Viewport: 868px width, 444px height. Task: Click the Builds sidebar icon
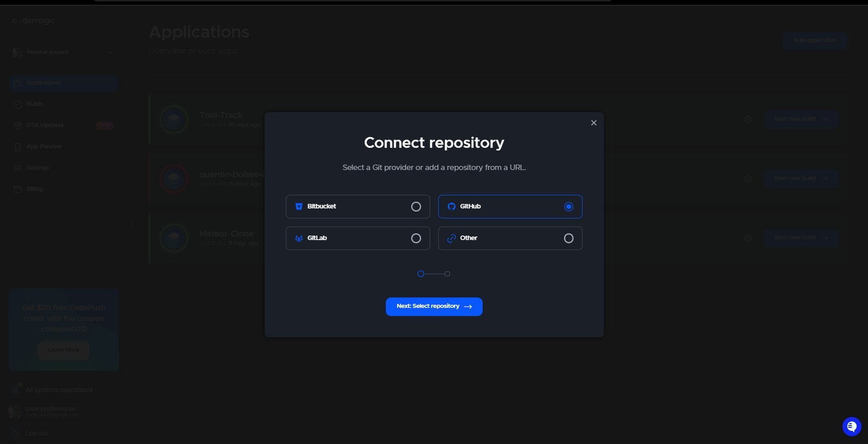17,104
